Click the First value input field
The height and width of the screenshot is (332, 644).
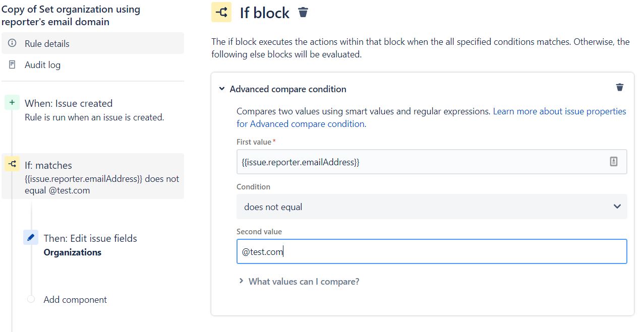pyautogui.click(x=432, y=162)
